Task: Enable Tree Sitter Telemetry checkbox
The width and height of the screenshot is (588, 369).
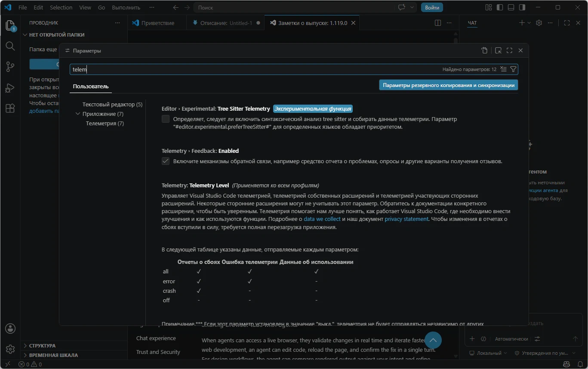Action: [x=166, y=119]
